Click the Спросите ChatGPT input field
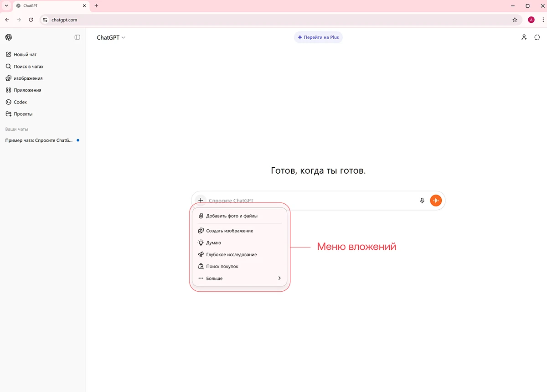The height and width of the screenshot is (392, 547). (310, 201)
